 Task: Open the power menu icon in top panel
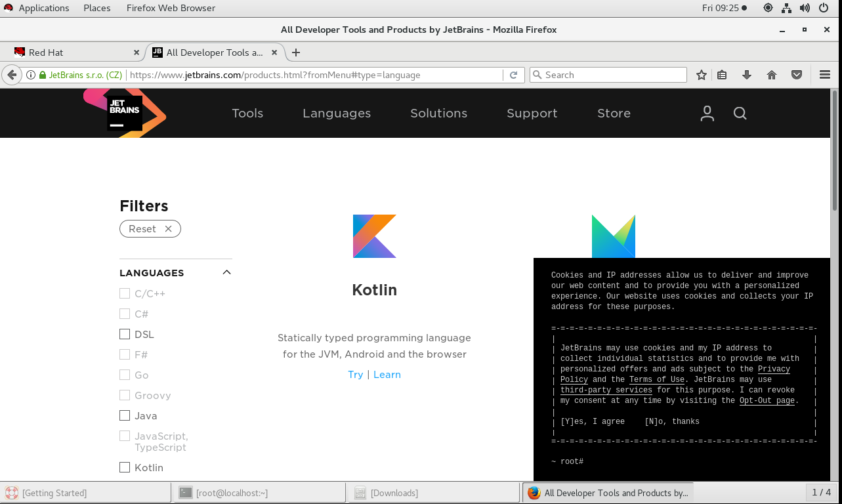pyautogui.click(x=824, y=8)
